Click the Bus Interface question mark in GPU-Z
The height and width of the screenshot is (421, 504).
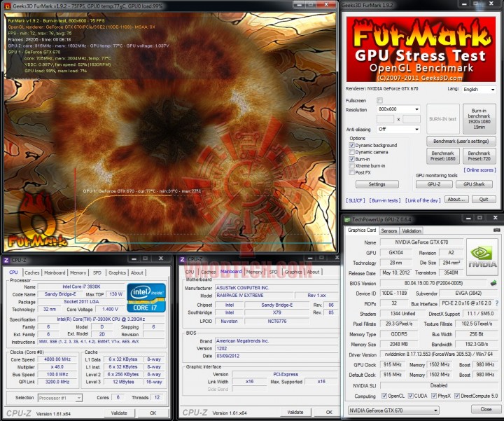497,303
